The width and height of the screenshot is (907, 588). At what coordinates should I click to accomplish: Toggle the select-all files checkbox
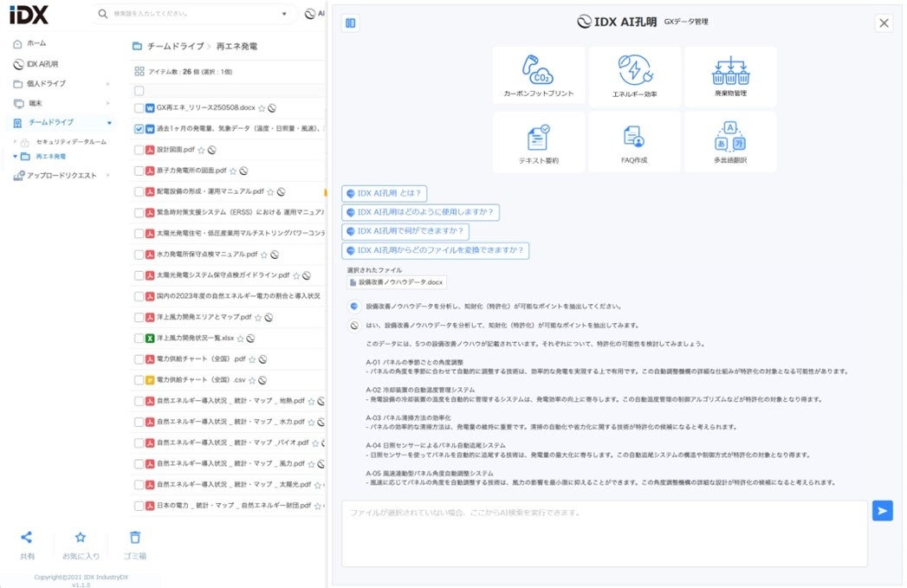[139, 91]
